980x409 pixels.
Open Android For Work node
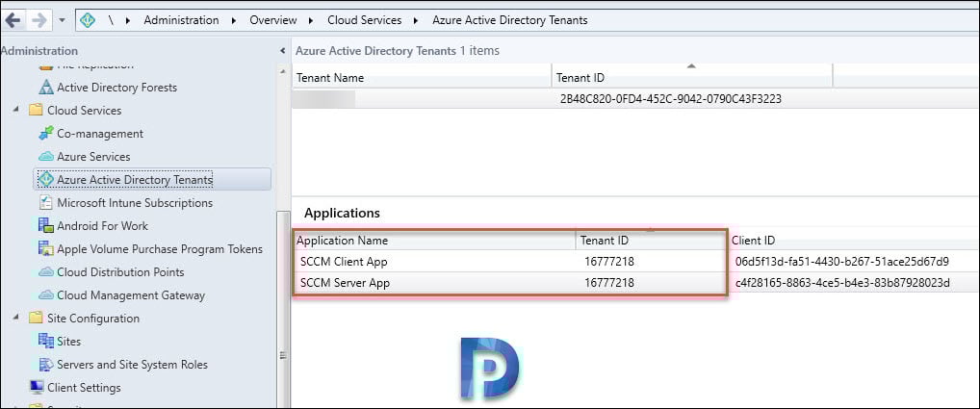[102, 226]
